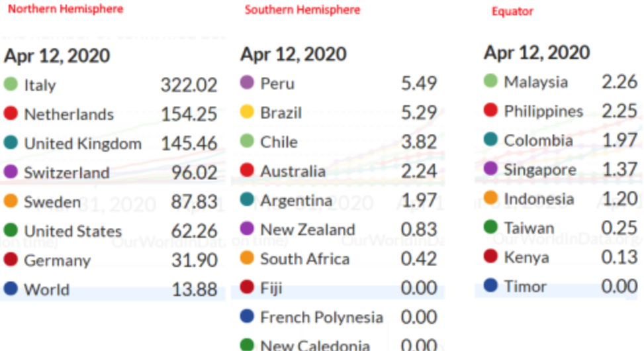Click Italy's value 322.02
Viewport: 644px width, 351px height.
click(x=189, y=85)
